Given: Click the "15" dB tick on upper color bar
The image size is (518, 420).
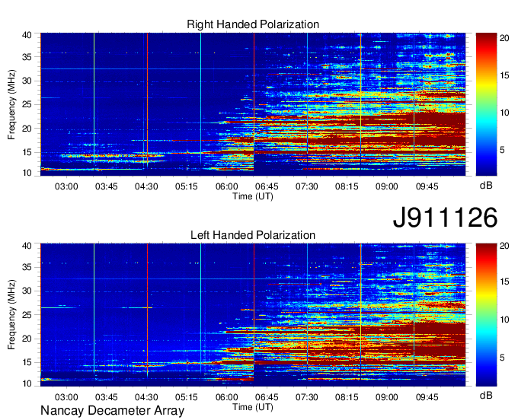Looking at the screenshot, I should click(x=504, y=75).
